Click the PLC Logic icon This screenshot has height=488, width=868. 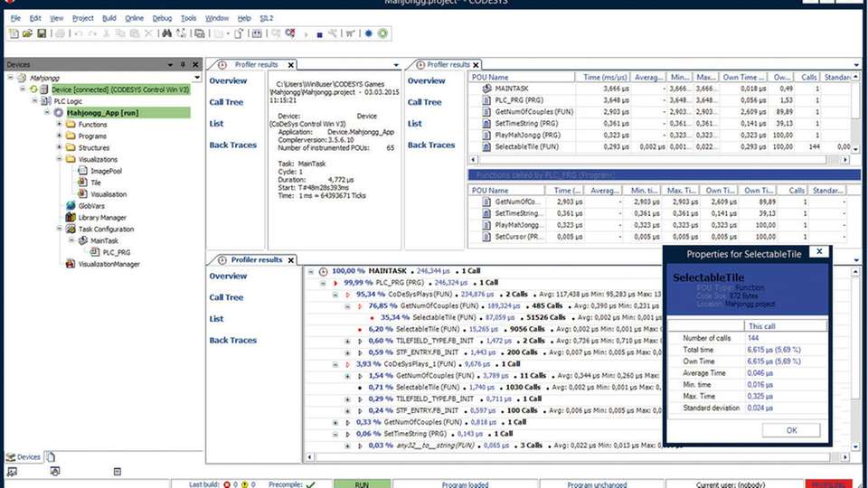(46, 101)
